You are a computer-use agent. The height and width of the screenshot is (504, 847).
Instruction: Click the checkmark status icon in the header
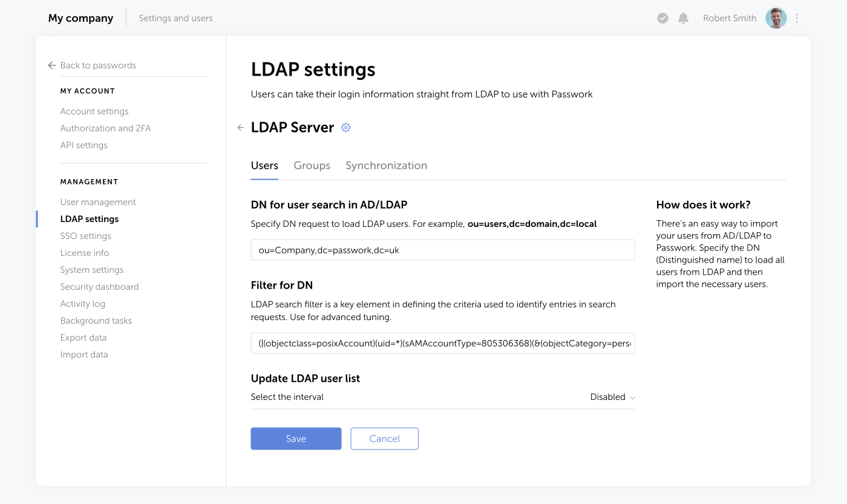point(662,18)
